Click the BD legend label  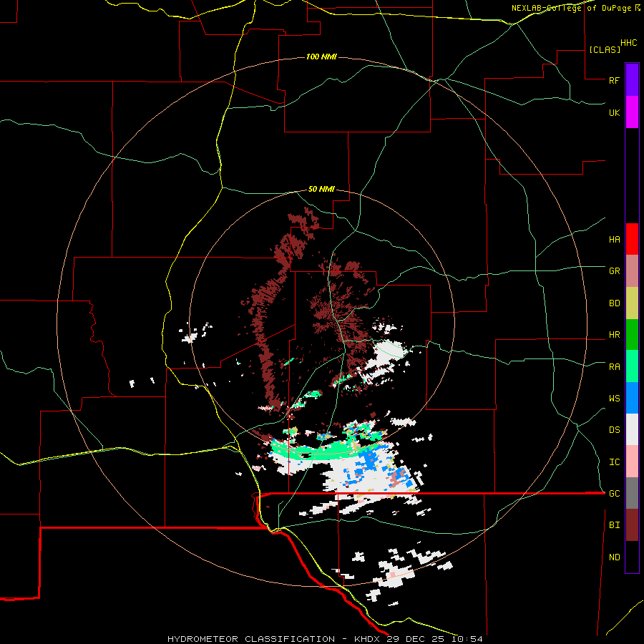pos(614,303)
